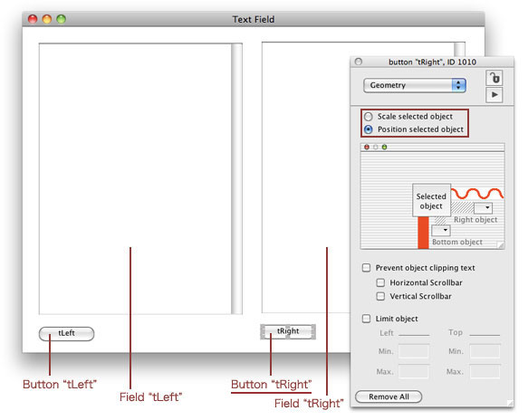Click the Remove All button
This screenshot has width=528, height=420.
tap(389, 396)
